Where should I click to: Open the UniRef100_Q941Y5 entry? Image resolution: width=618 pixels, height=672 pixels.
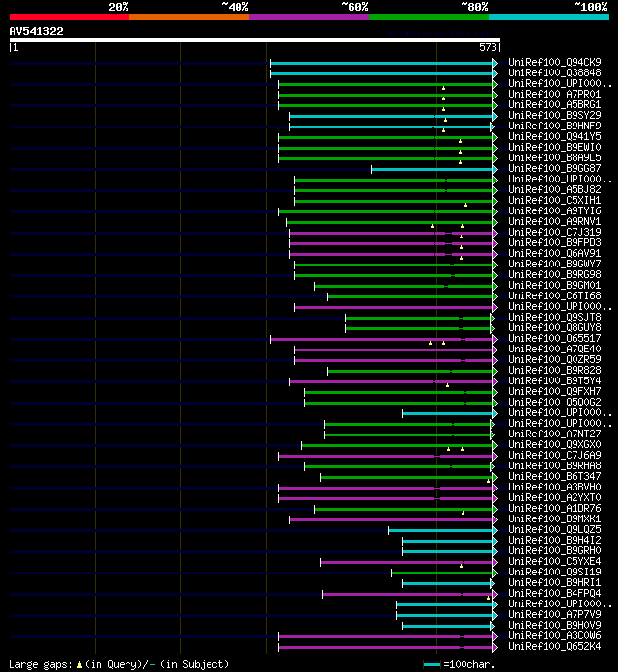pyautogui.click(x=554, y=136)
